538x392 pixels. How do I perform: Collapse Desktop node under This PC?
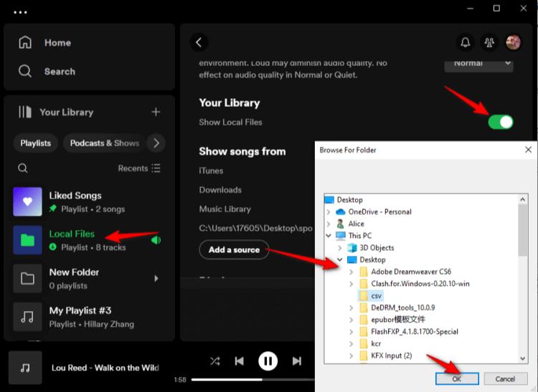coord(340,259)
